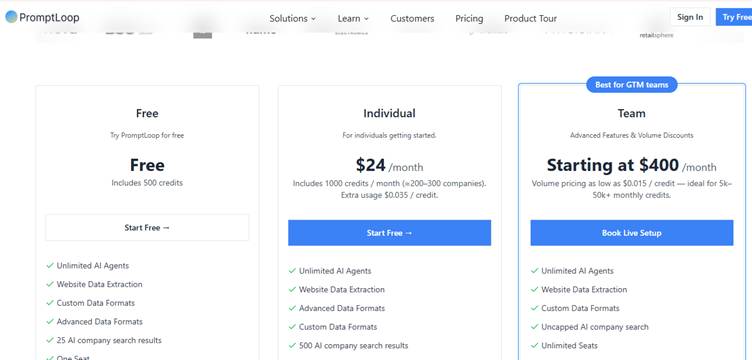Open the Solutions dropdown menu
Image resolution: width=752 pixels, height=360 pixels.
click(x=293, y=19)
